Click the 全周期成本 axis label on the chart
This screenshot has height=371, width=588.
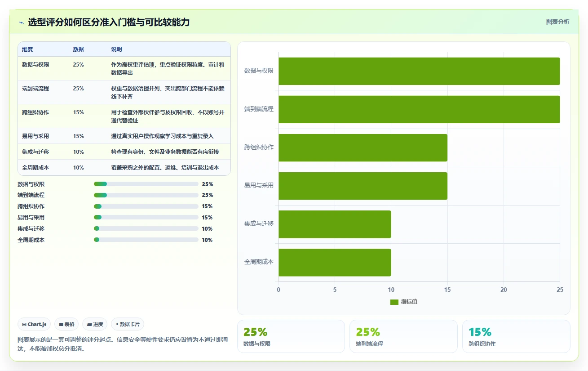coord(259,262)
